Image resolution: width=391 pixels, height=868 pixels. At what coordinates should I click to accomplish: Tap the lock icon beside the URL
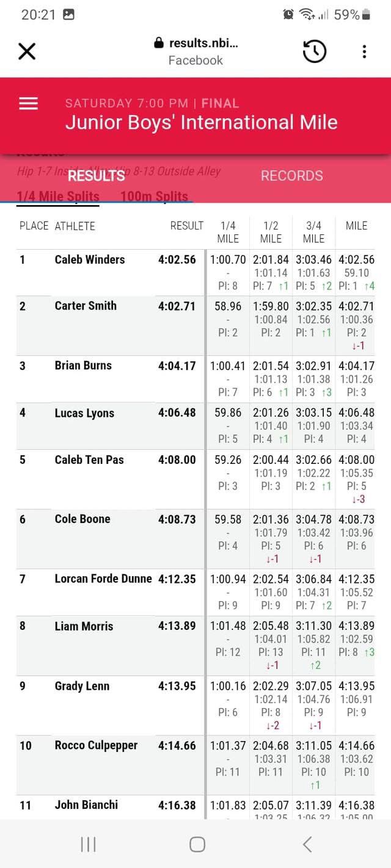pos(159,43)
